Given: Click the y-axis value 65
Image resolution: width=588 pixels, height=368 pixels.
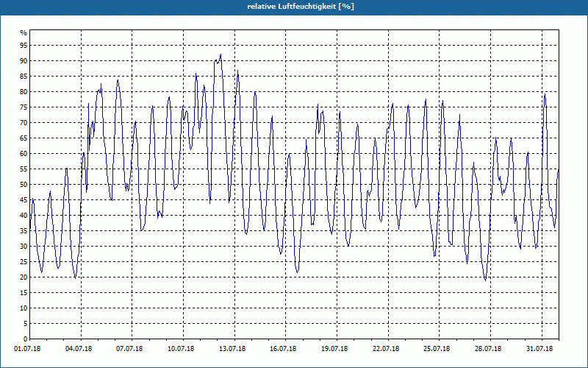Looking at the screenshot, I should click(24, 138).
